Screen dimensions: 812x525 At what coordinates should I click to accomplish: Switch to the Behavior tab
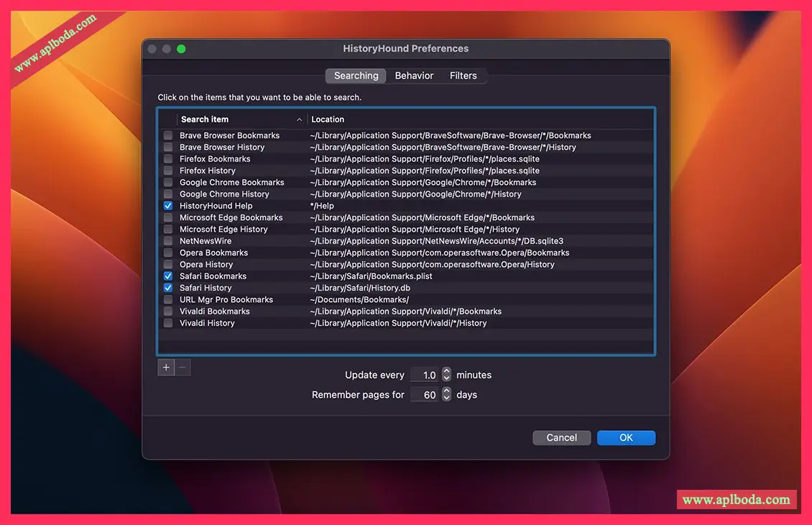(414, 76)
